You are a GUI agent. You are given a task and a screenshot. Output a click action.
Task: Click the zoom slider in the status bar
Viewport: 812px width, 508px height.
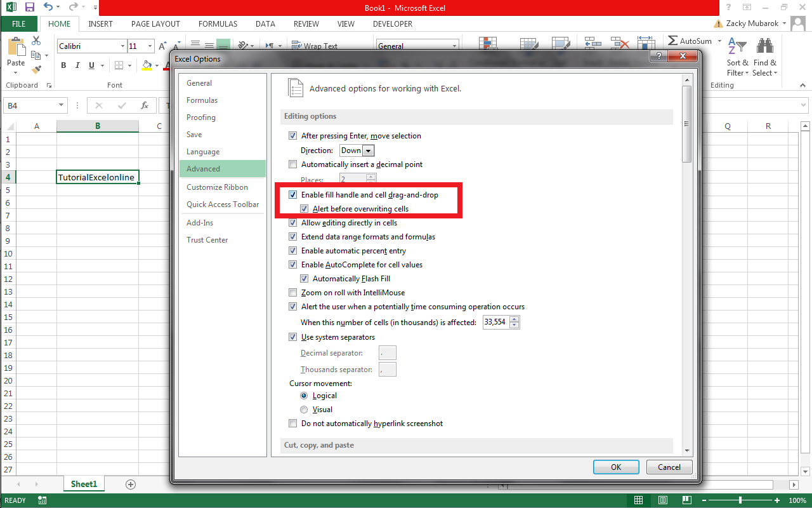[740, 500]
